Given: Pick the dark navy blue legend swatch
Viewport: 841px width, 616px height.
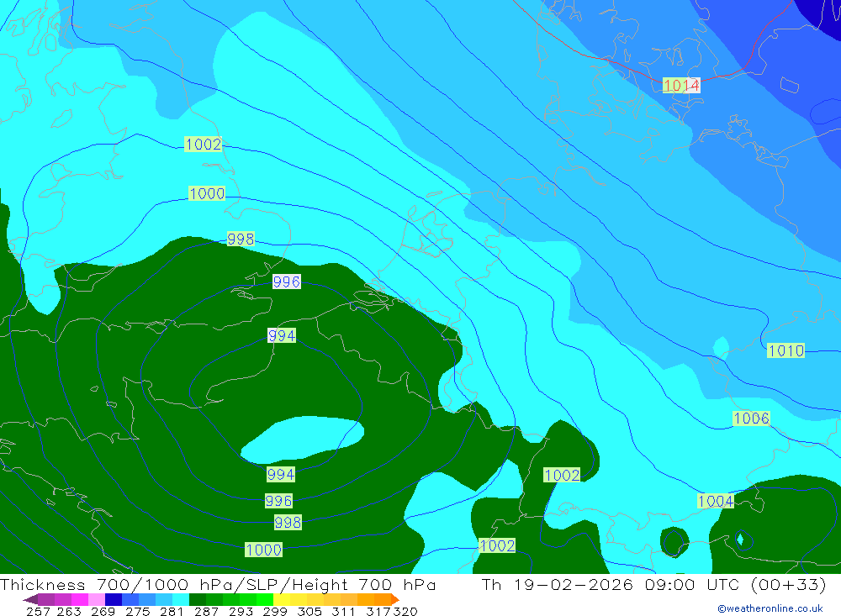Looking at the screenshot, I should [114, 599].
